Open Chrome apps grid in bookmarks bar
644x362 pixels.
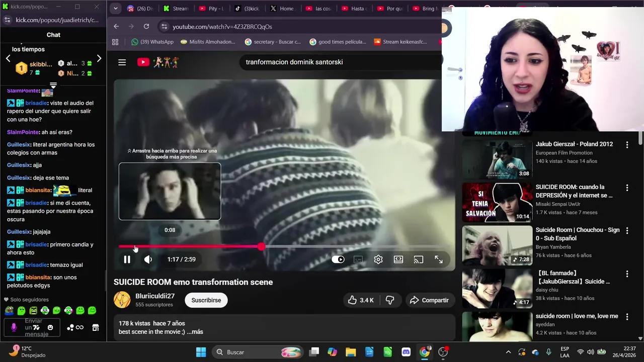coord(115,42)
